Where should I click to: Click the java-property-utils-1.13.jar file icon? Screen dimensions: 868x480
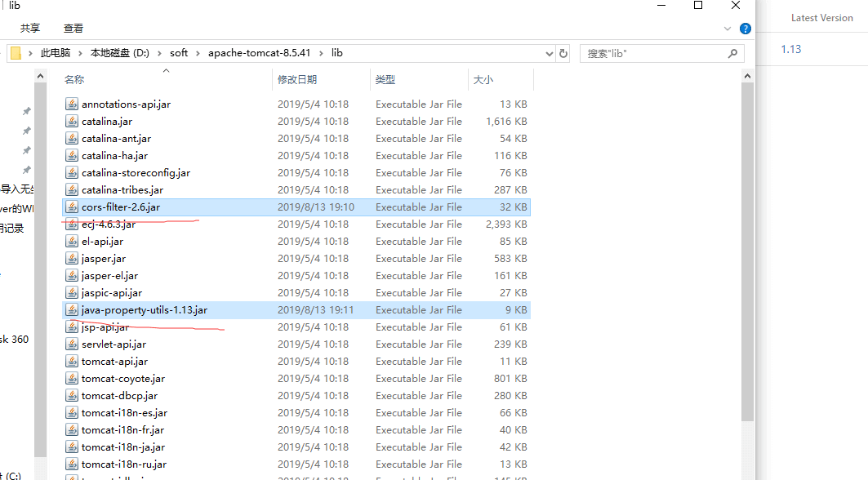tap(72, 310)
